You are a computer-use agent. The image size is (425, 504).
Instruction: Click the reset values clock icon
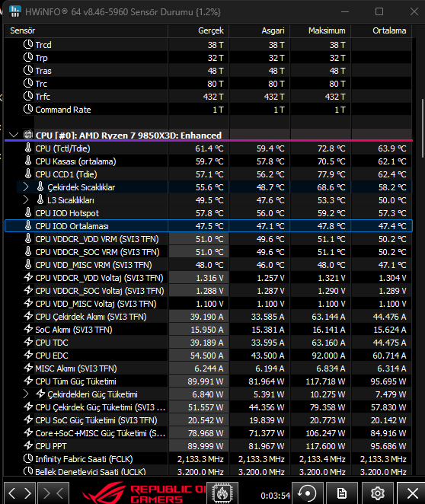pyautogui.click(x=307, y=493)
